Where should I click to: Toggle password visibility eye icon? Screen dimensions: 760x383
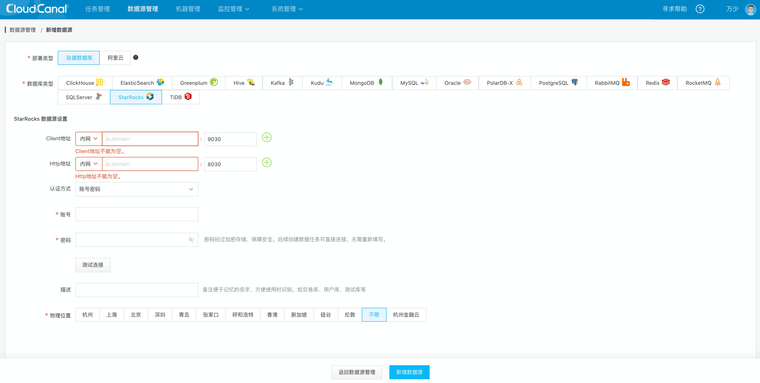tap(191, 239)
